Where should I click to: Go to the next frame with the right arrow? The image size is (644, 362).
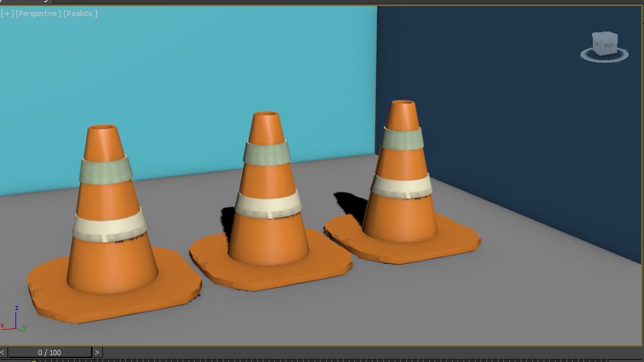click(97, 352)
